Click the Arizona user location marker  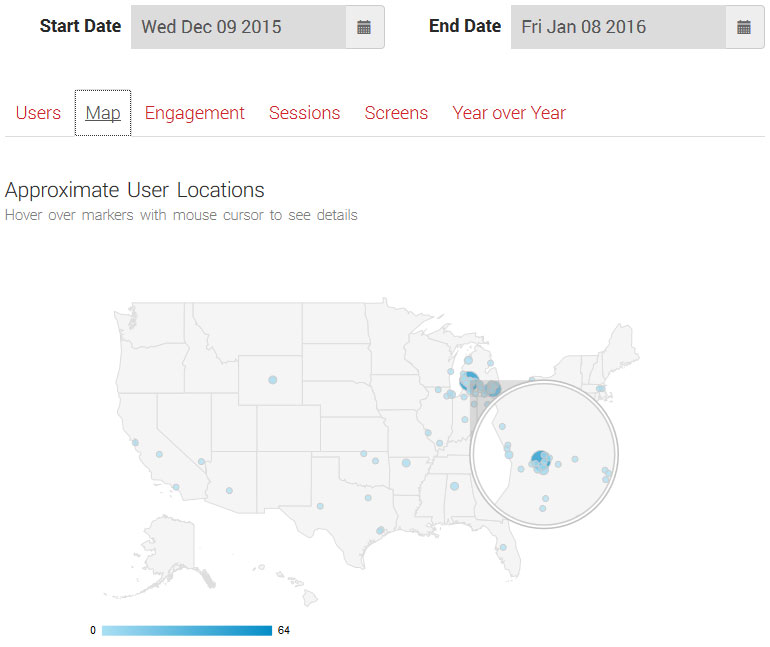(x=229, y=490)
